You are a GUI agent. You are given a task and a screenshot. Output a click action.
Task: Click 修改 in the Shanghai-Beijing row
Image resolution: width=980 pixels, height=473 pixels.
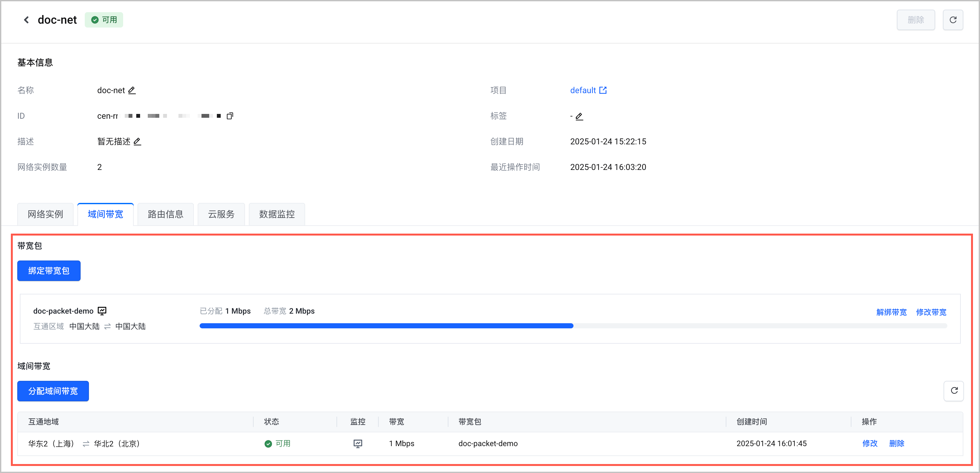tap(870, 443)
